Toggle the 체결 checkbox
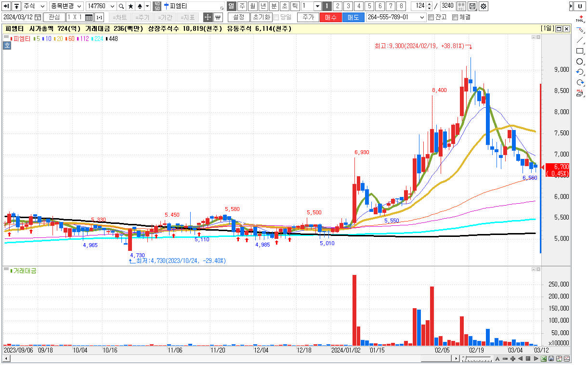Viewport: 588px width, 365px height. pos(455,17)
